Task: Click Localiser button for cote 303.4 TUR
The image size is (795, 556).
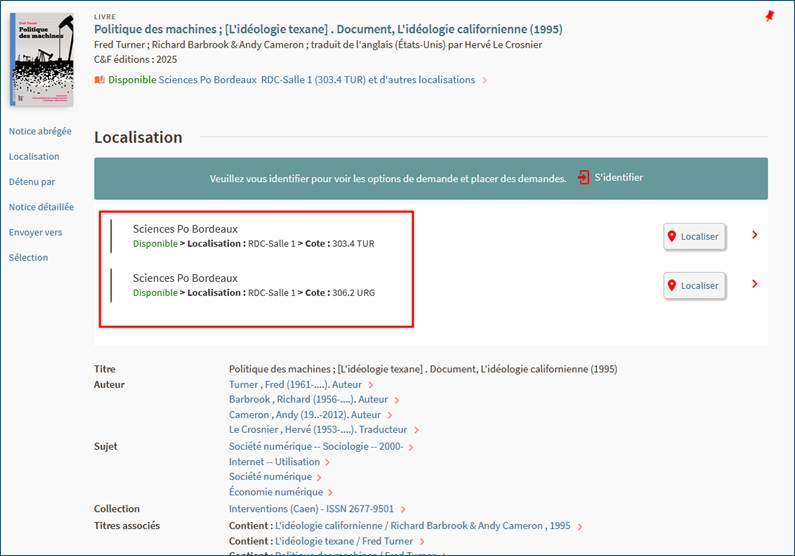Action: (x=695, y=236)
